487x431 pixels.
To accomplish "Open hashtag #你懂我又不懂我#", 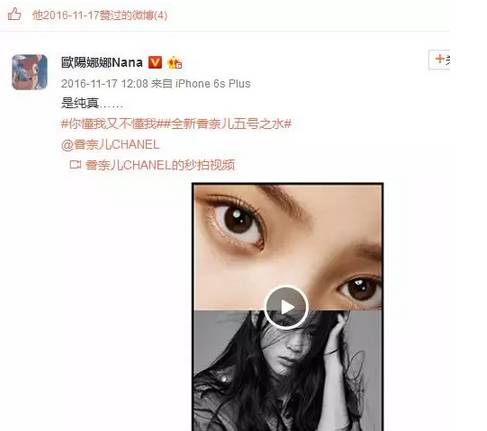I will pyautogui.click(x=112, y=124).
